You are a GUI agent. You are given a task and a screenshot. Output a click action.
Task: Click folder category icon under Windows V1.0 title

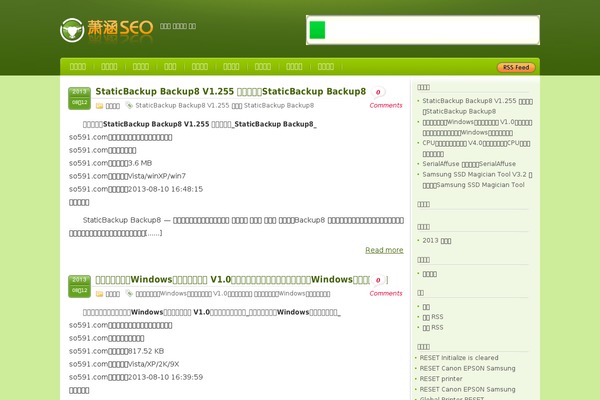[99, 294]
